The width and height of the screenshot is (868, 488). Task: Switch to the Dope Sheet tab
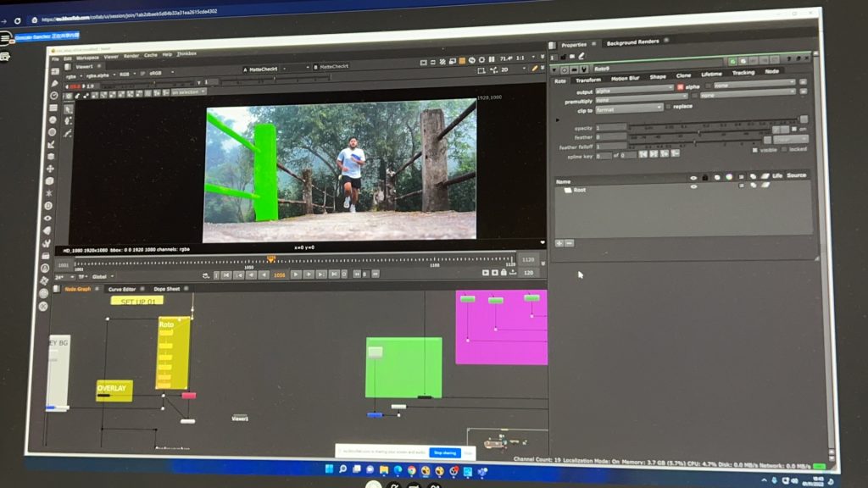tap(167, 289)
